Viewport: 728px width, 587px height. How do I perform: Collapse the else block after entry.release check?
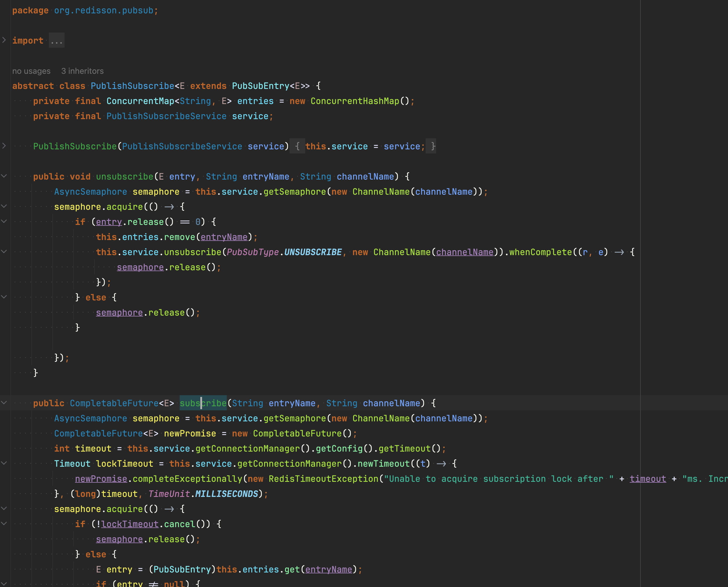[x=4, y=297]
